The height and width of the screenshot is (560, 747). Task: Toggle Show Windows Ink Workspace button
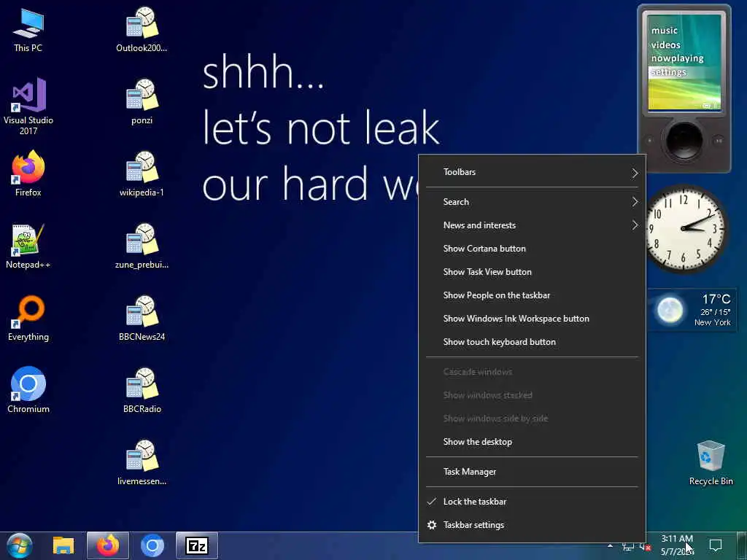pos(532,319)
